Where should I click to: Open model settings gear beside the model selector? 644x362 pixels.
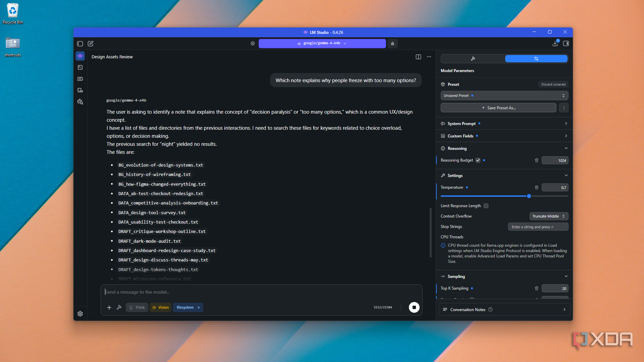[253, 44]
